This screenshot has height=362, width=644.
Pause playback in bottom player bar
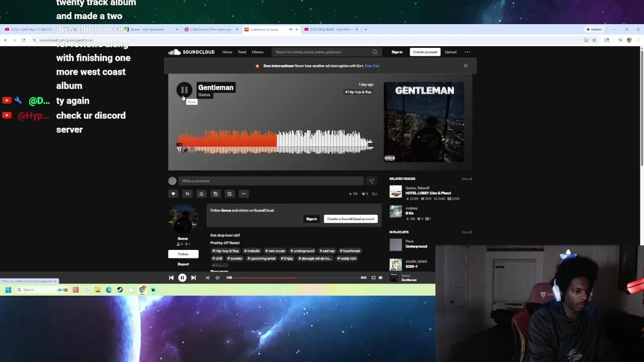[182, 278]
